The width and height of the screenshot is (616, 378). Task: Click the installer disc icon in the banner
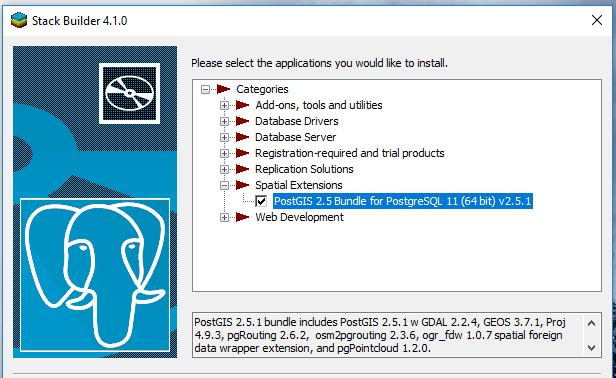(x=129, y=94)
